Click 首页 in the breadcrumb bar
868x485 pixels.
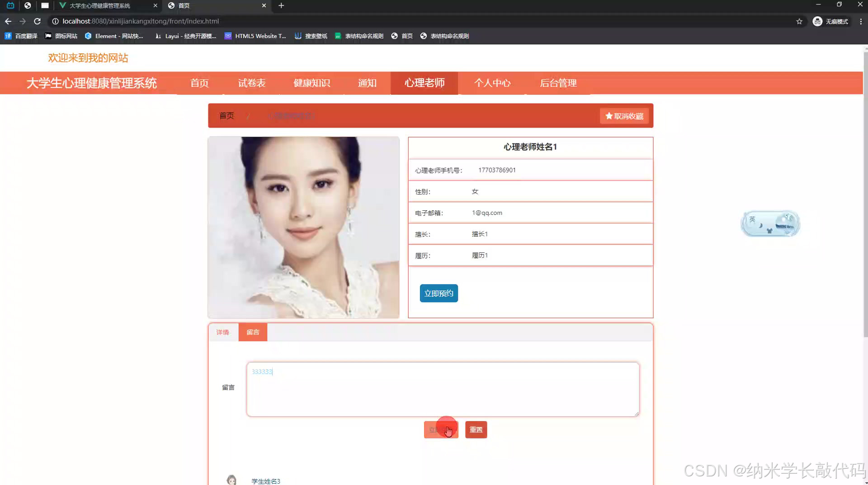point(226,116)
